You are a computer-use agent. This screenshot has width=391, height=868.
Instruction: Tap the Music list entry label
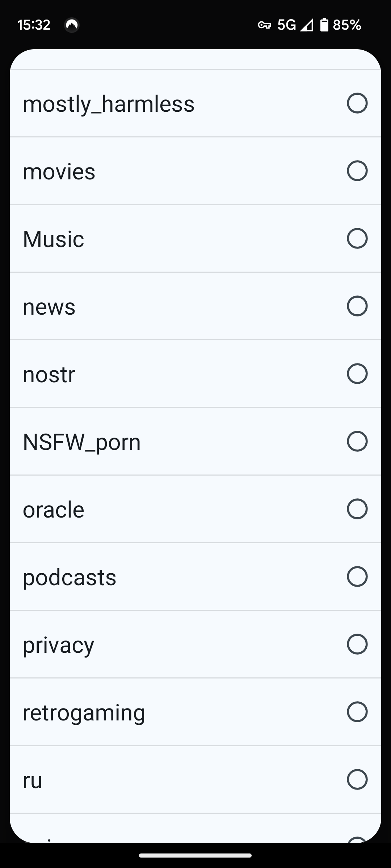coord(54,239)
